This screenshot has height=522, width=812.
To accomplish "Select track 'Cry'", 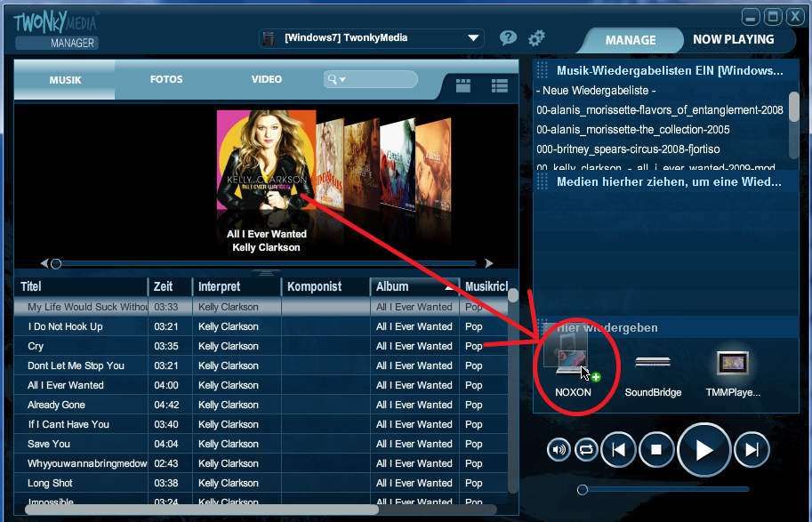I will pyautogui.click(x=261, y=346).
